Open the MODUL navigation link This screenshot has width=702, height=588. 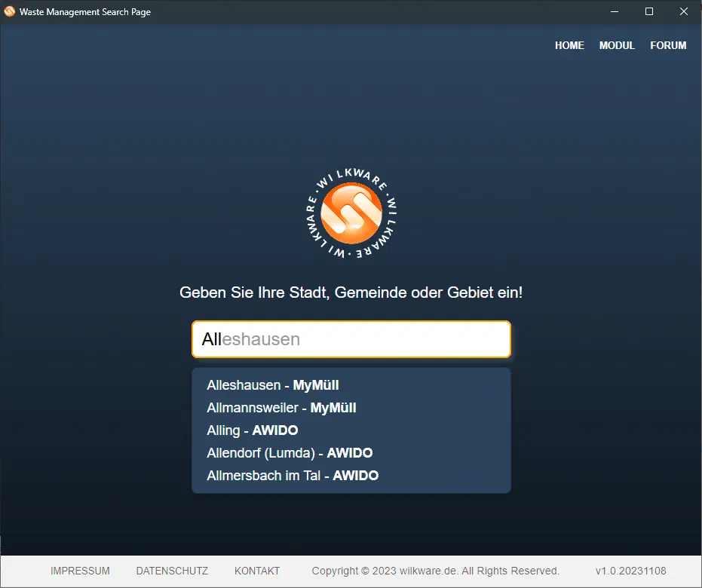(617, 45)
